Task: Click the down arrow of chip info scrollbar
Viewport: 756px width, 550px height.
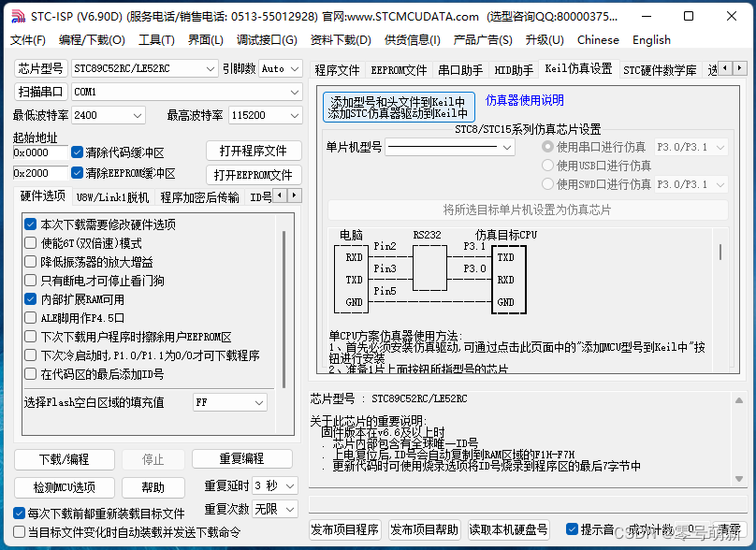Action: 738,479
